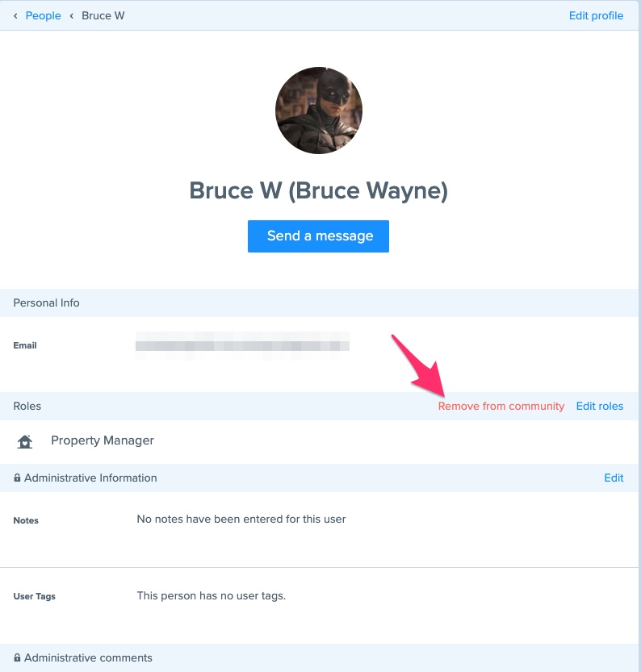Click the Send a message button
The height and width of the screenshot is (672, 641).
coord(318,236)
